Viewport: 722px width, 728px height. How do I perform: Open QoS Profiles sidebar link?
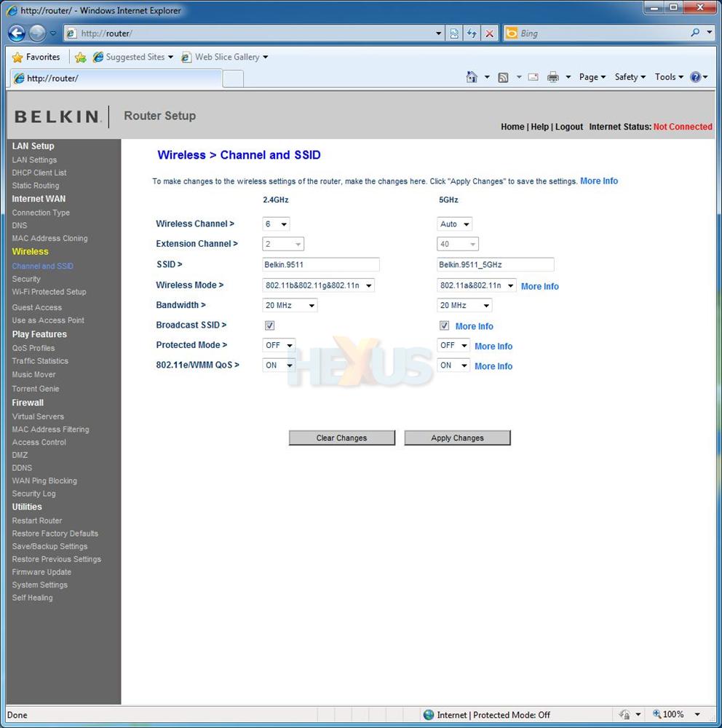click(33, 348)
